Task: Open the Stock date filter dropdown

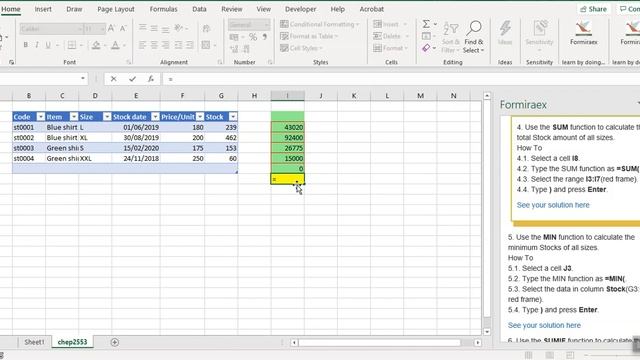Action: pos(155,117)
